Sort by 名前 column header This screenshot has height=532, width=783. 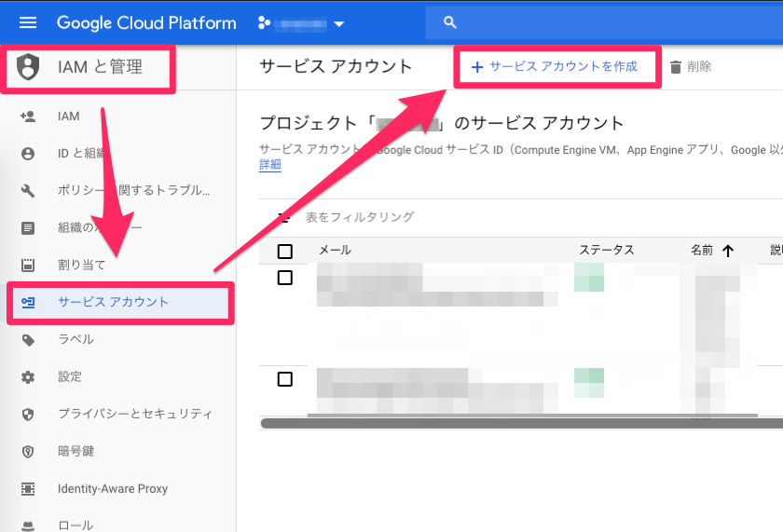702,250
